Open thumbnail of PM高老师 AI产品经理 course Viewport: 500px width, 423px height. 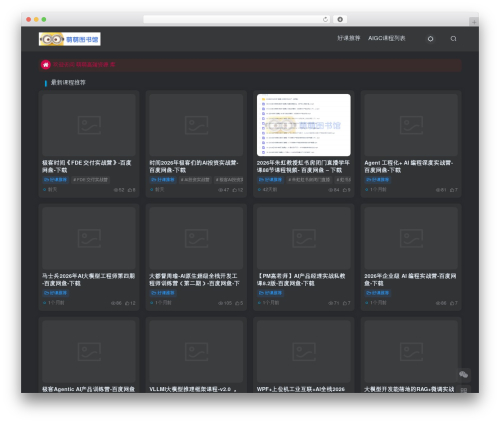tap(304, 238)
